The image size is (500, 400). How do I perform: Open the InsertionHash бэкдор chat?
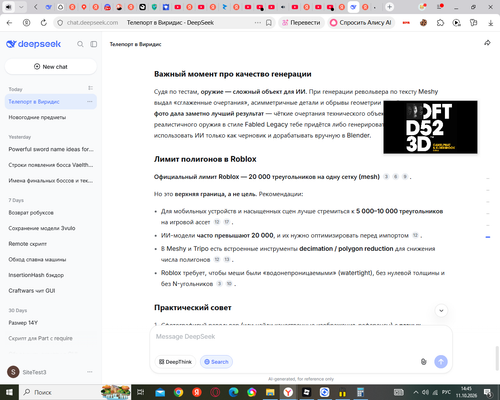(36, 275)
